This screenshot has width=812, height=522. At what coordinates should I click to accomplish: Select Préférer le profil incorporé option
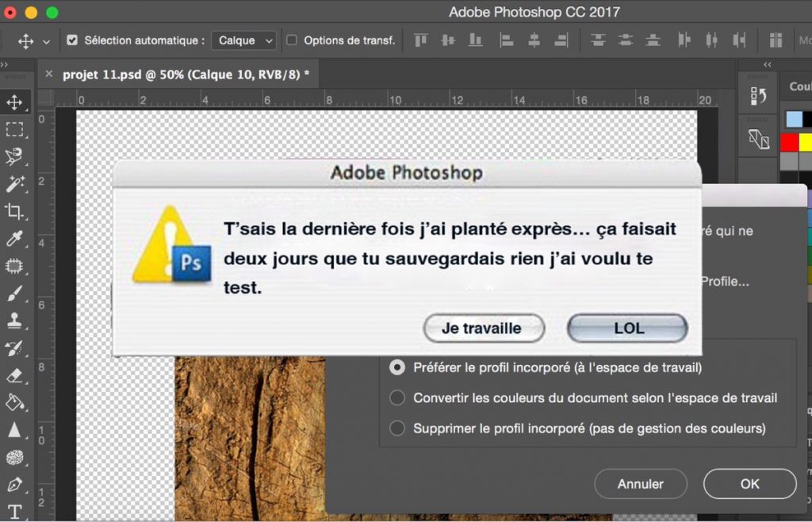click(397, 367)
